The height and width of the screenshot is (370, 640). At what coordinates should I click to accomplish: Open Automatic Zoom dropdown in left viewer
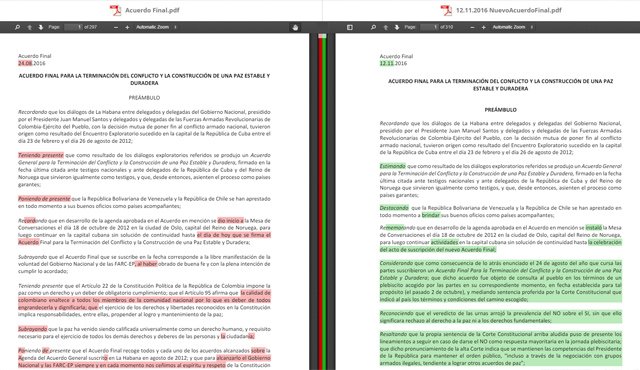point(156,27)
